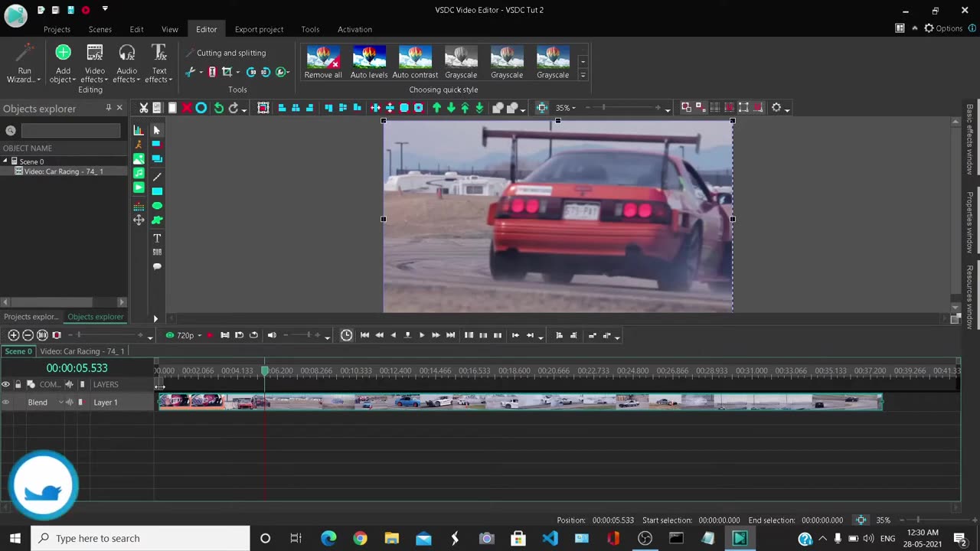Select the line drawing tool
This screenshot has height=551, width=980.
[157, 177]
